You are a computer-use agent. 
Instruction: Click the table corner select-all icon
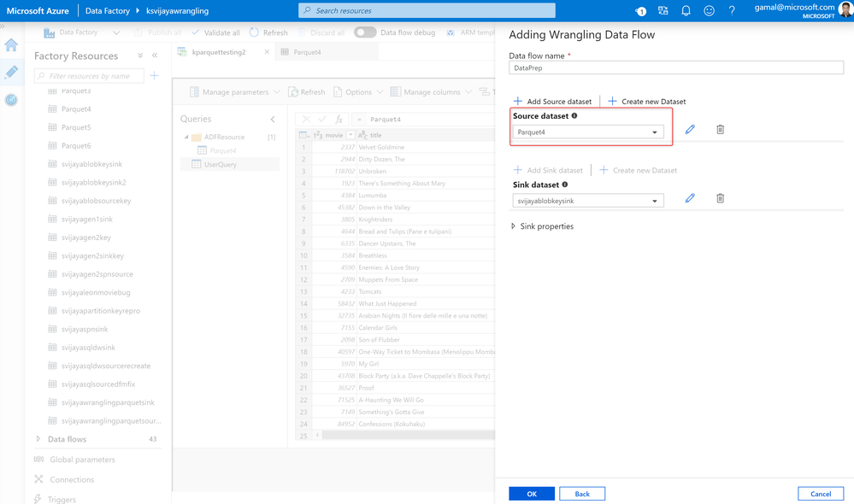click(x=303, y=135)
